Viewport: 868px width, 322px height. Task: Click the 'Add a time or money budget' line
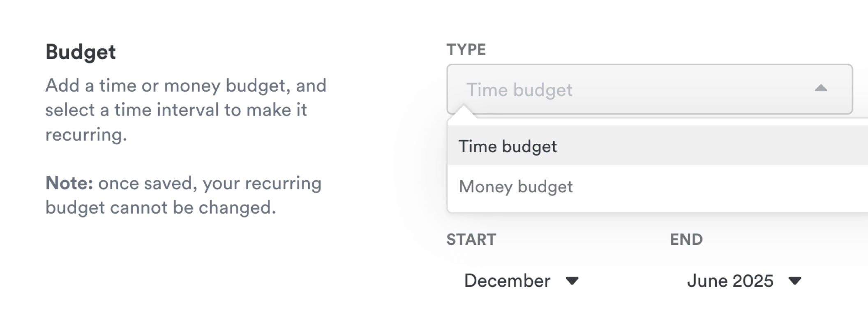[x=186, y=85]
